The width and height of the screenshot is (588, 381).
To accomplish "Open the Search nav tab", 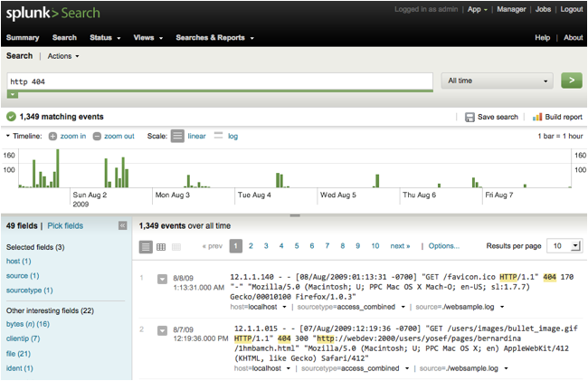I will pos(64,37).
